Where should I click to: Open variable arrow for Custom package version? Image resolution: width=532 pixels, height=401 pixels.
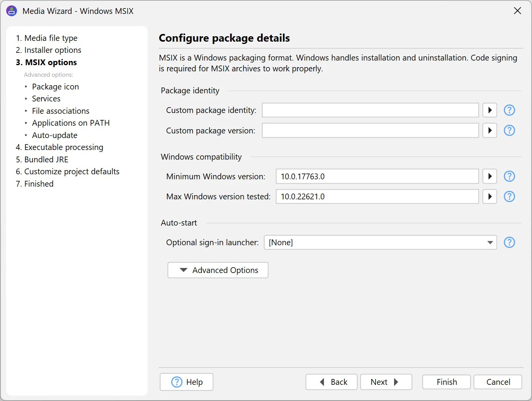point(490,130)
